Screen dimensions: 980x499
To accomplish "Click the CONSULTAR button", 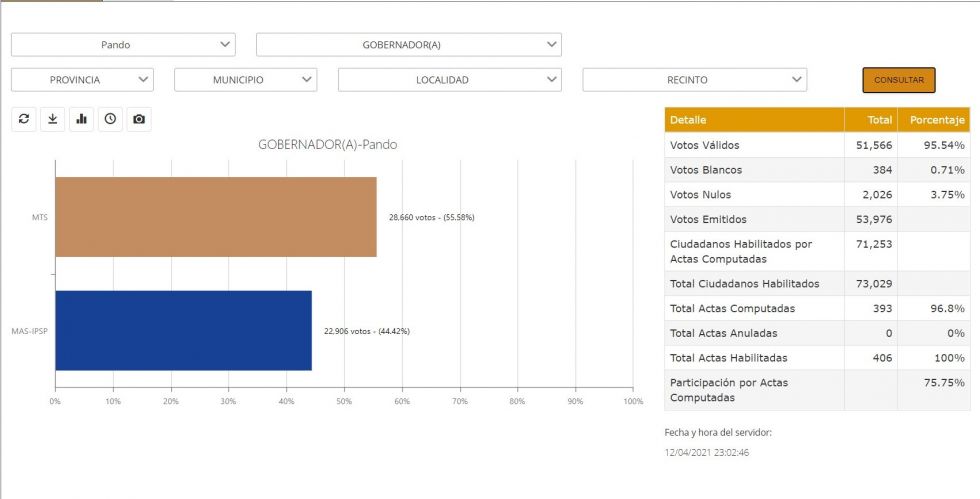I will pos(899,80).
